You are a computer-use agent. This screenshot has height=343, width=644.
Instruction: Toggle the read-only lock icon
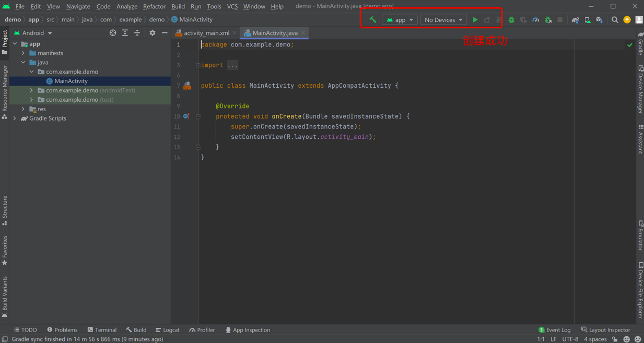click(x=615, y=339)
